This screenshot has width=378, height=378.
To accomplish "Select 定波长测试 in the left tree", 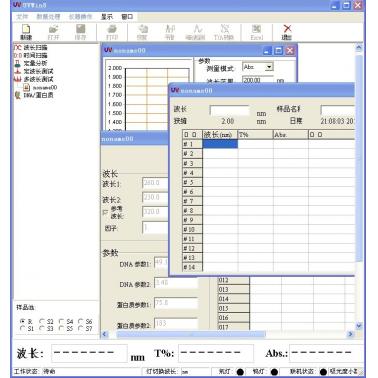I will 38,71.
